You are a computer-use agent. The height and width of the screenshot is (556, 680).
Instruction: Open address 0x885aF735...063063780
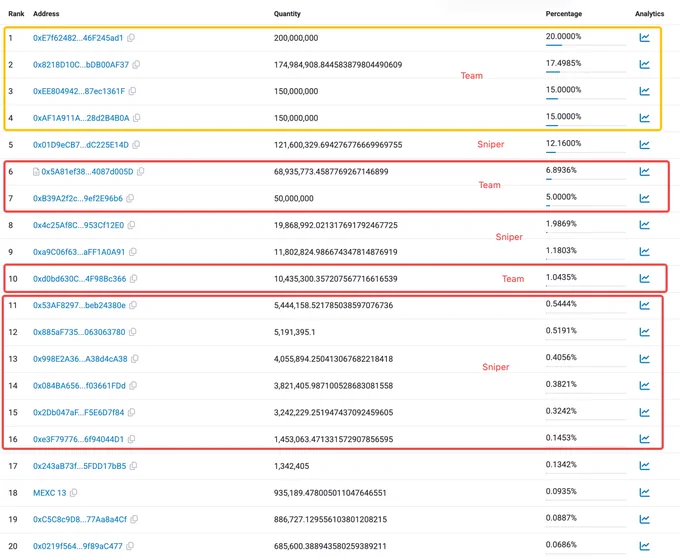(79, 332)
